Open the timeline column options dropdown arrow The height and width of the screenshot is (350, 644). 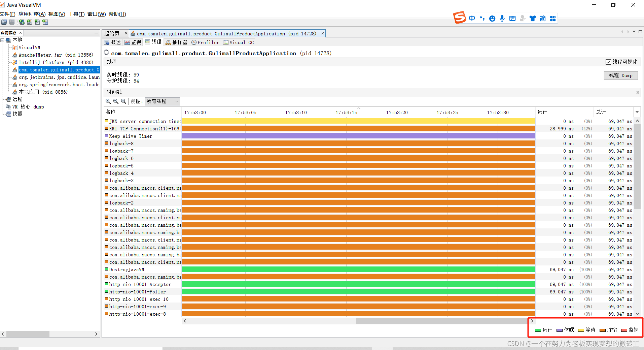637,112
